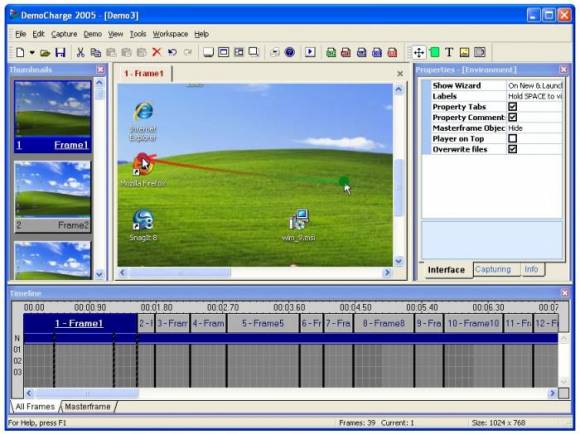The height and width of the screenshot is (434, 580).
Task: Open the Capture menu
Action: tap(64, 34)
